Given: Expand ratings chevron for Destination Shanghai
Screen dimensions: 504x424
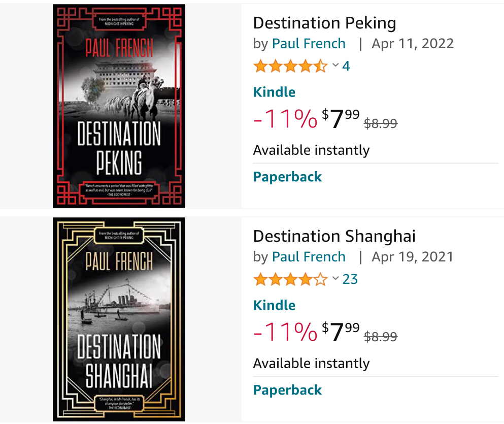Looking at the screenshot, I should [x=335, y=279].
